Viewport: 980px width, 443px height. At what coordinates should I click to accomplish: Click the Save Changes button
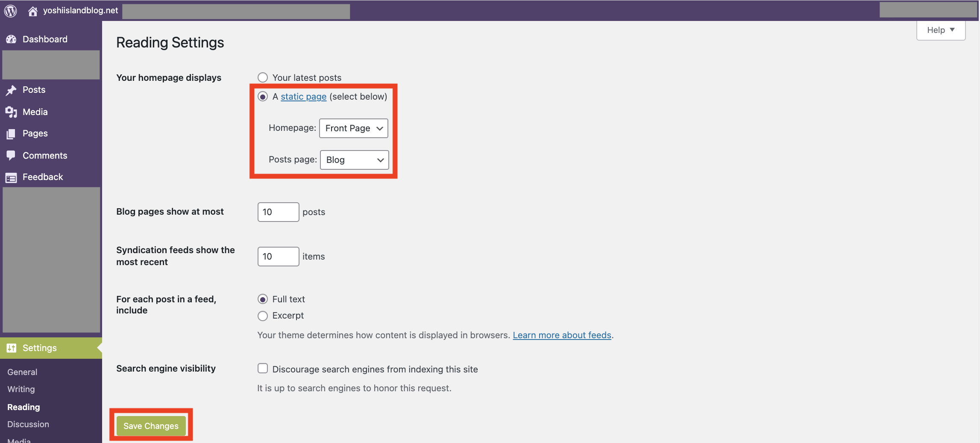(151, 426)
